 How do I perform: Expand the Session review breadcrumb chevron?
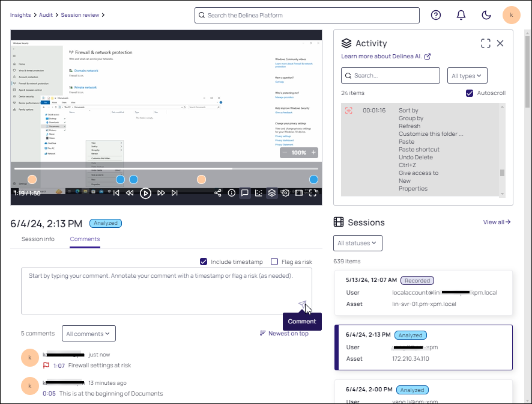click(103, 15)
